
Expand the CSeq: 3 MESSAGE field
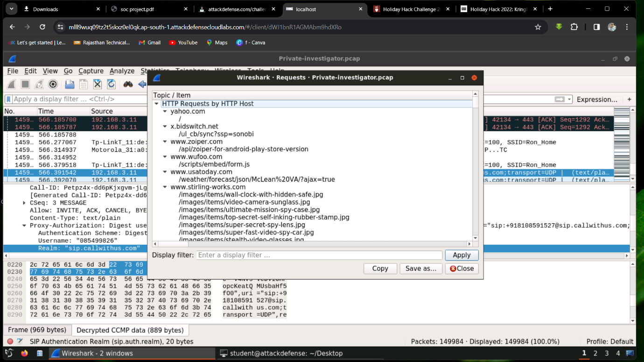(24, 203)
